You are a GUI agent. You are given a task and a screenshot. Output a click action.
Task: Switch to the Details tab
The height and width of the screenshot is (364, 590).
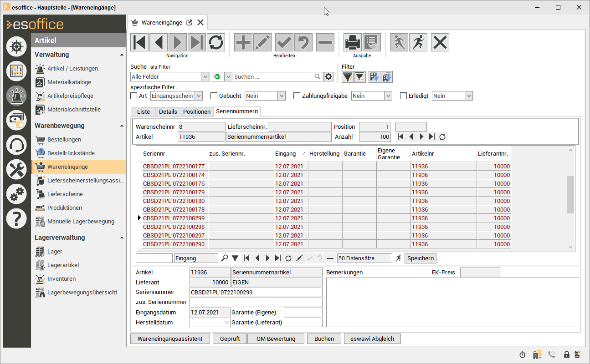click(168, 111)
